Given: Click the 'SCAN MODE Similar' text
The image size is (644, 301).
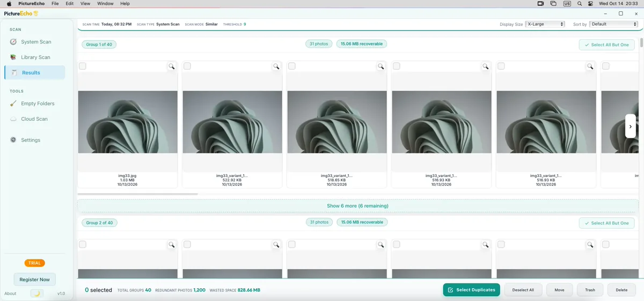Looking at the screenshot, I should click(201, 24).
